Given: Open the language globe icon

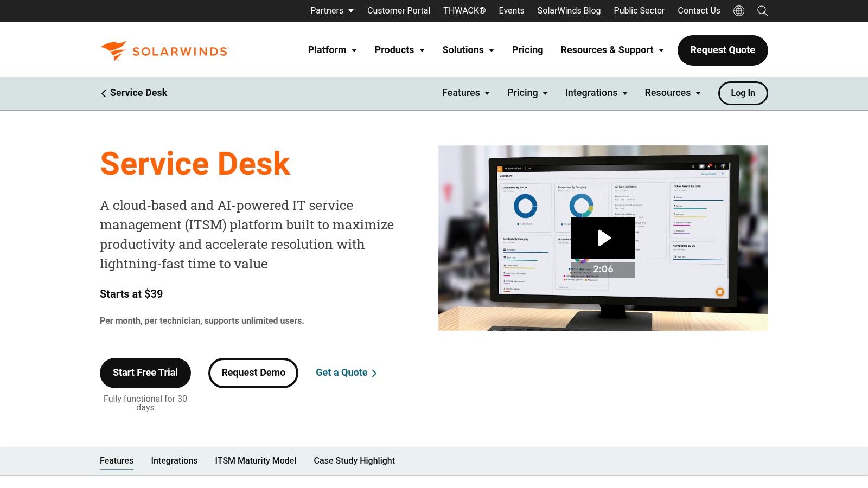Looking at the screenshot, I should pos(739,11).
